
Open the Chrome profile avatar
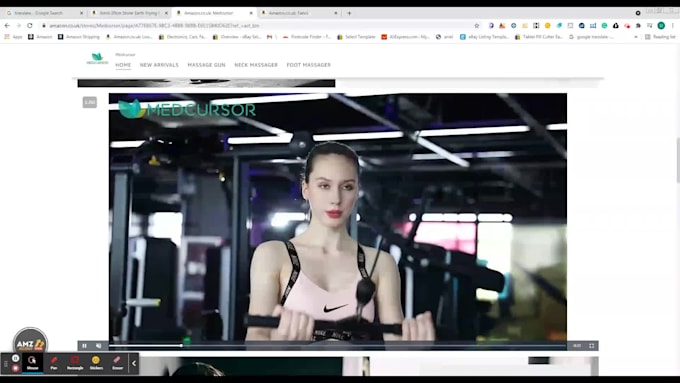661,26
